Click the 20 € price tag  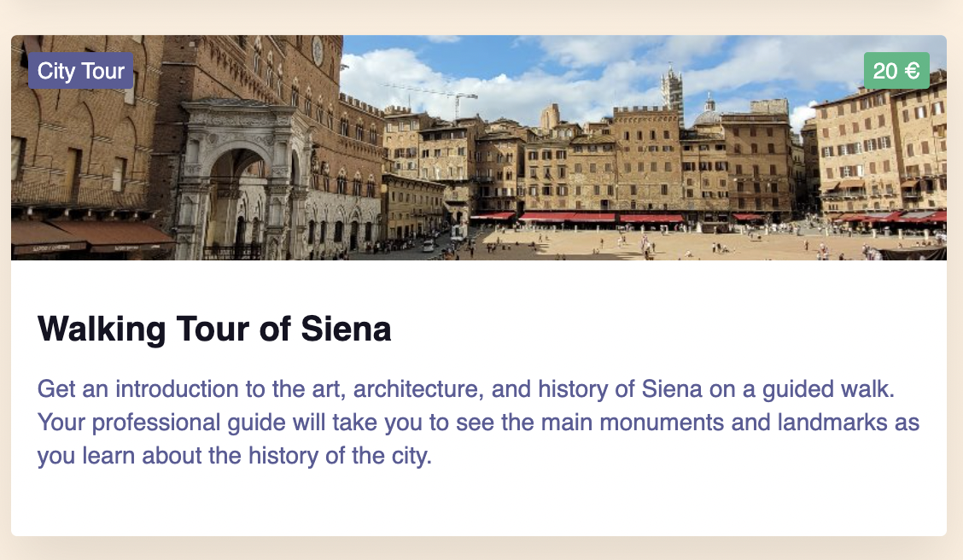[896, 71]
